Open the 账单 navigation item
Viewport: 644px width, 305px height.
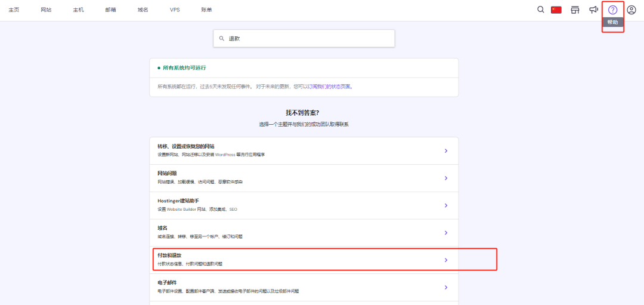pos(205,10)
